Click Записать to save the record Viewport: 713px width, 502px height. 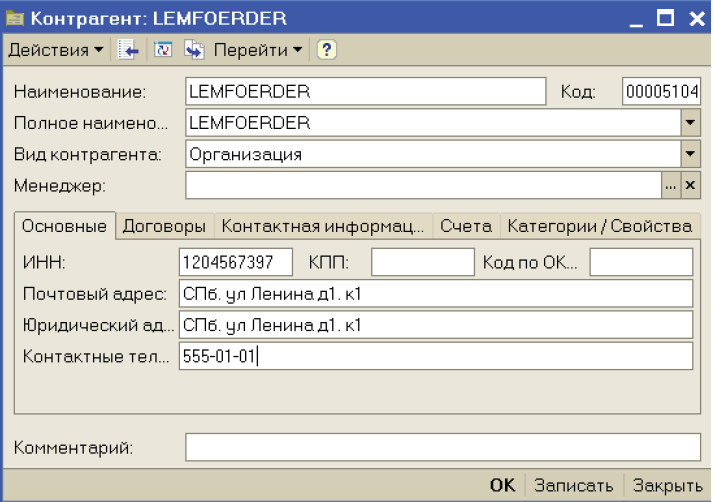point(573,485)
